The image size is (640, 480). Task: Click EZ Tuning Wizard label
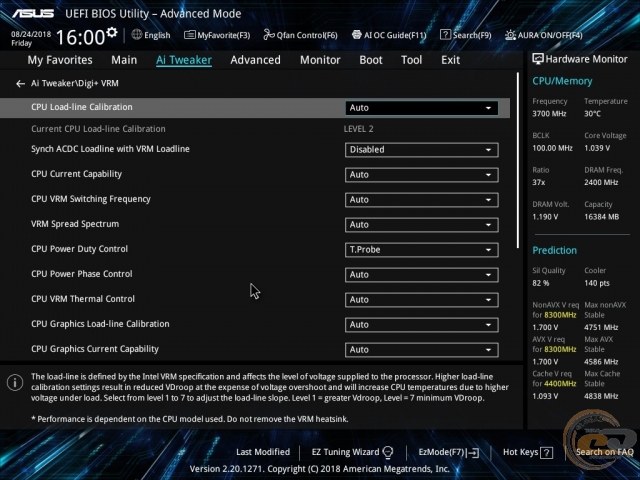(x=345, y=452)
